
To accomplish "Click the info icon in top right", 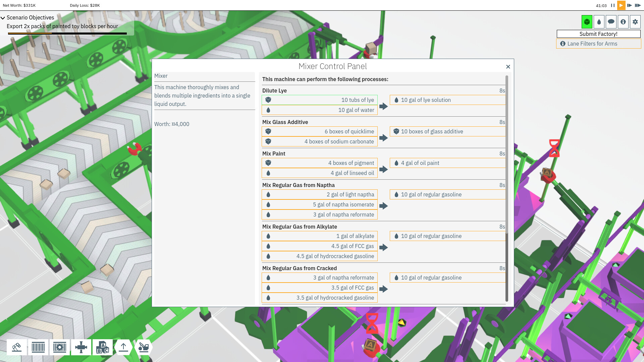I will pyautogui.click(x=623, y=21).
